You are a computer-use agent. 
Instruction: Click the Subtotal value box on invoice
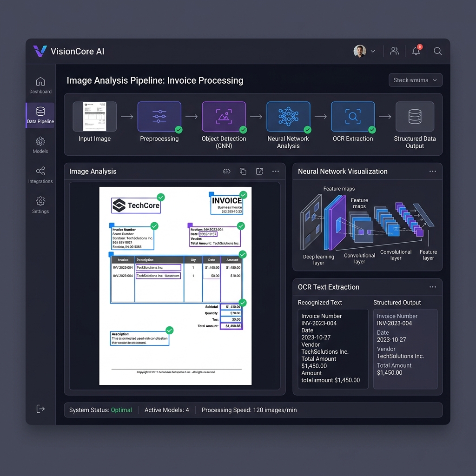tap(231, 307)
